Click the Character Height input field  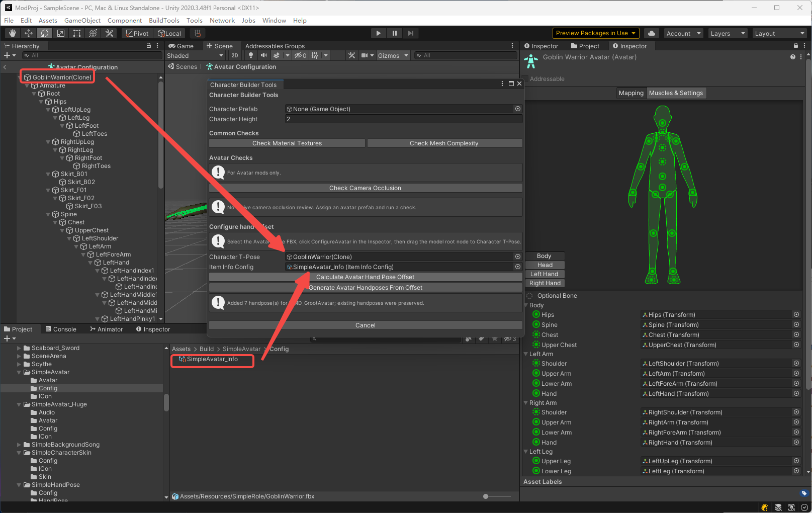pyautogui.click(x=404, y=119)
